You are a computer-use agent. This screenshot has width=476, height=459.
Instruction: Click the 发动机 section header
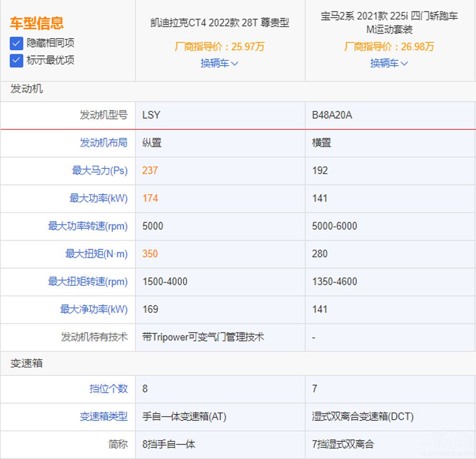point(27,89)
